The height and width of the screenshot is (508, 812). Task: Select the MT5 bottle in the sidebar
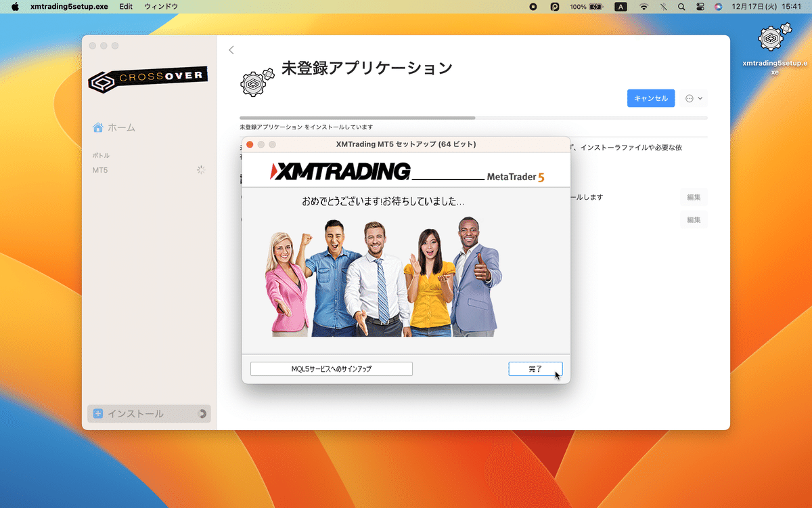tap(100, 170)
